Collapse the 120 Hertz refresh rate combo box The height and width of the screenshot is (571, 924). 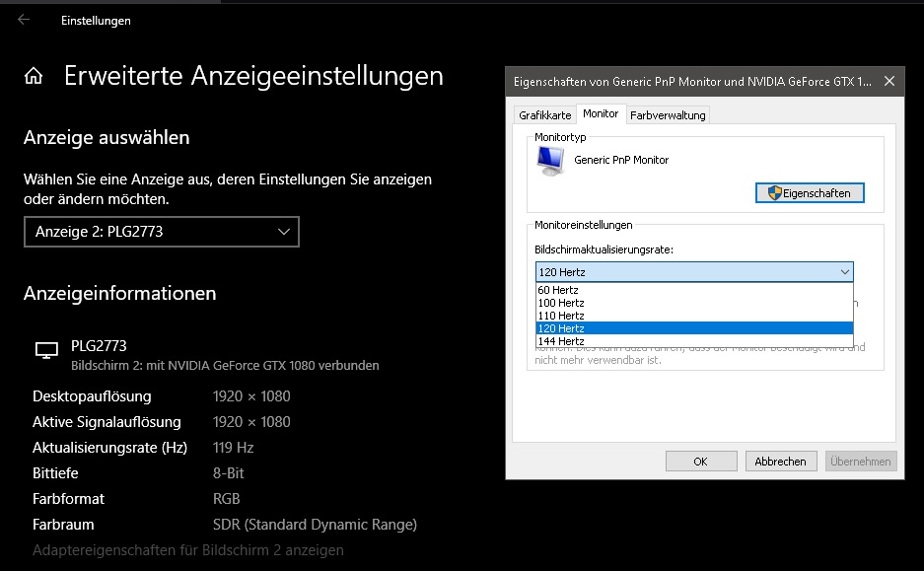point(694,271)
